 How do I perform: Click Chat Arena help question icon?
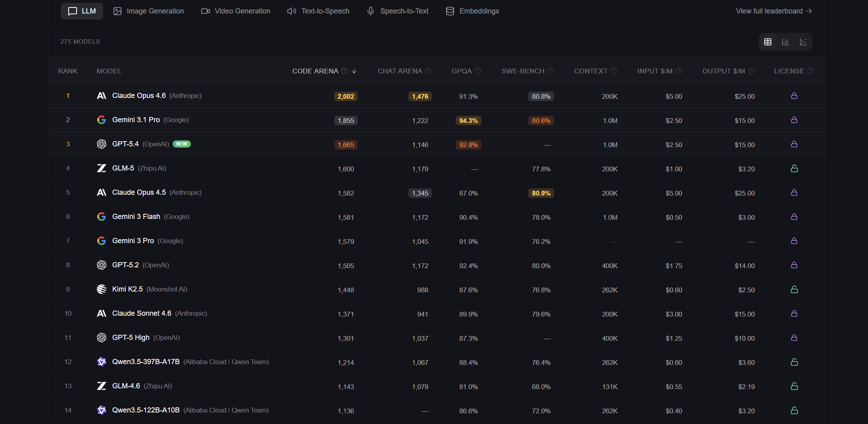point(428,71)
